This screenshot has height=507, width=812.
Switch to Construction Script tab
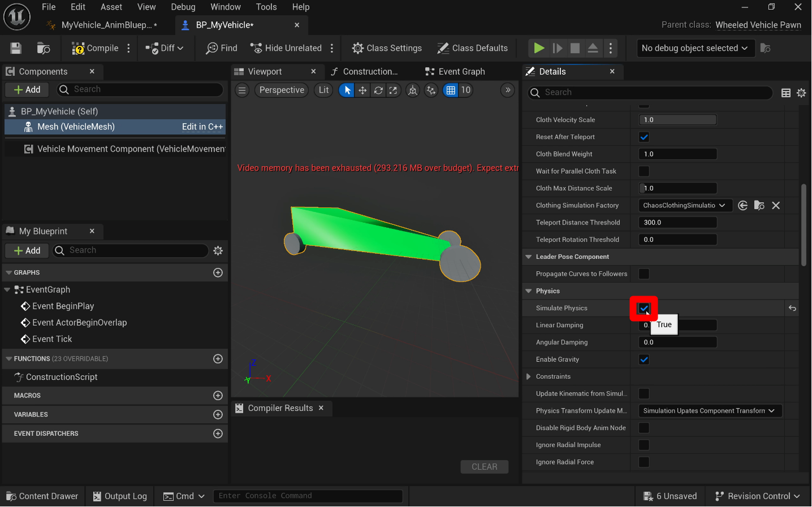pyautogui.click(x=365, y=72)
